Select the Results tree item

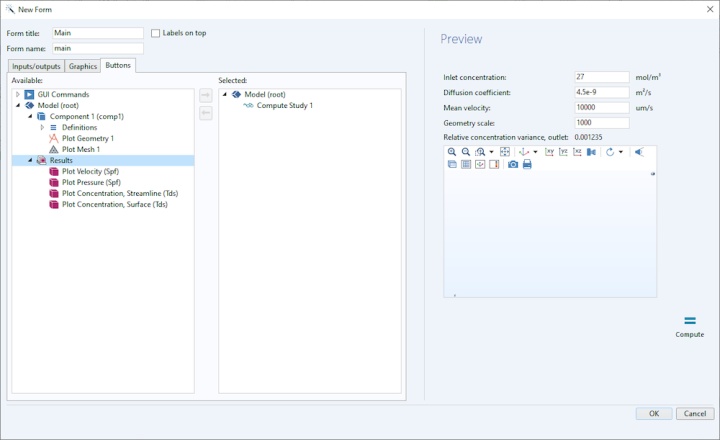[61, 160]
